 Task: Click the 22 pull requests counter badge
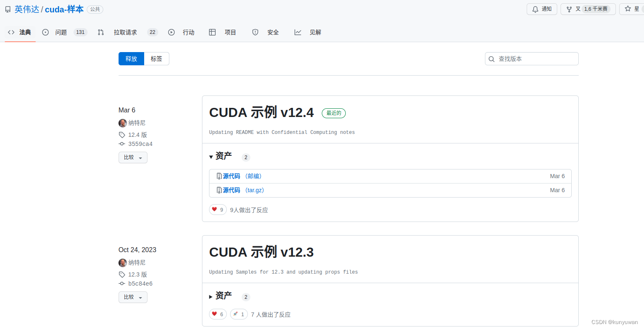click(152, 32)
